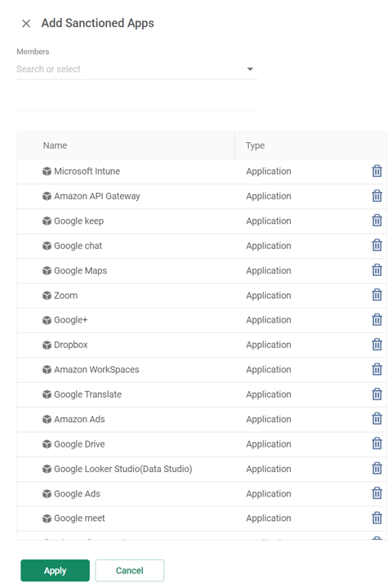Delete the Google Drive entry

coord(377,443)
